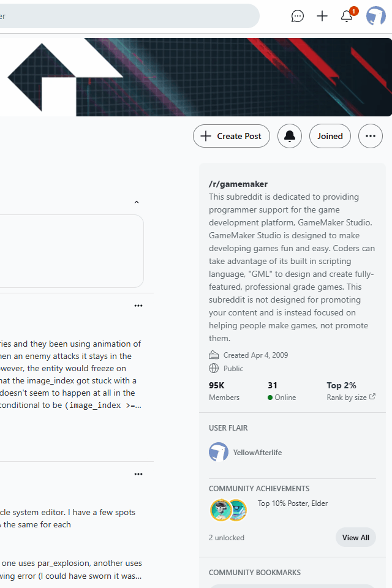This screenshot has height=588, width=392.
Task: Click the Create Post button
Action: click(232, 136)
